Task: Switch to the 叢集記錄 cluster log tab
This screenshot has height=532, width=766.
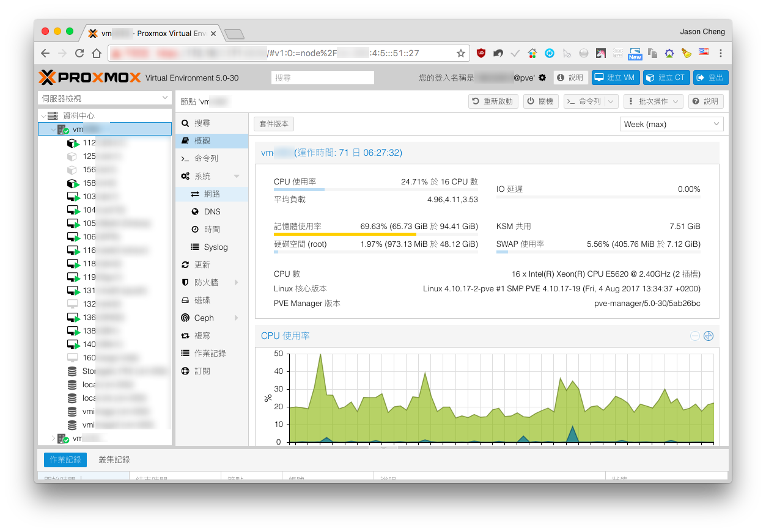Action: [114, 459]
